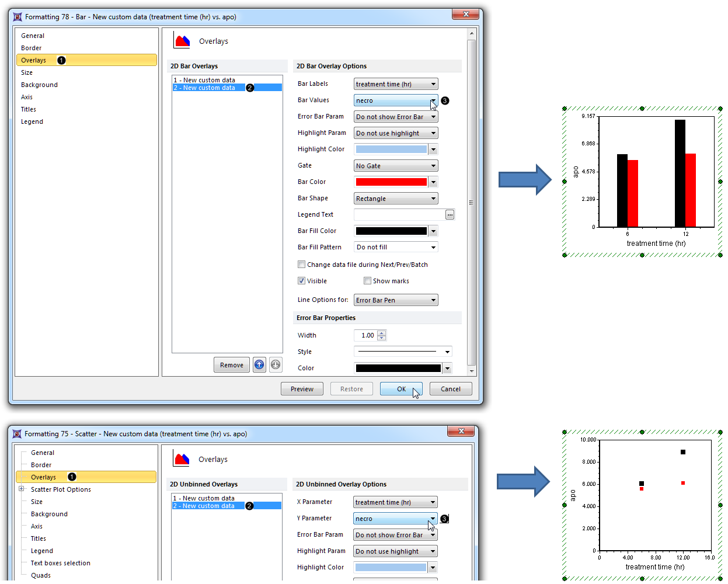This screenshot has width=728, height=584.
Task: Click the Formatting 75 Scatter title bar icon
Action: 17,434
